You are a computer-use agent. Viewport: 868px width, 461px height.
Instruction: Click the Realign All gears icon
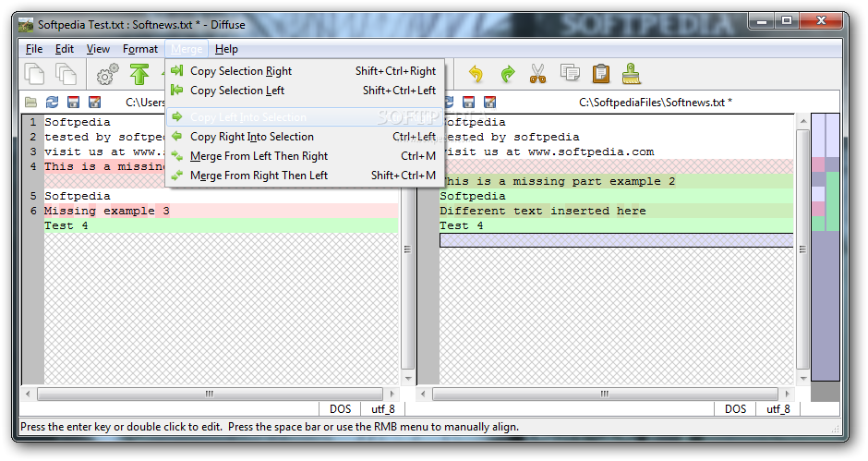107,74
